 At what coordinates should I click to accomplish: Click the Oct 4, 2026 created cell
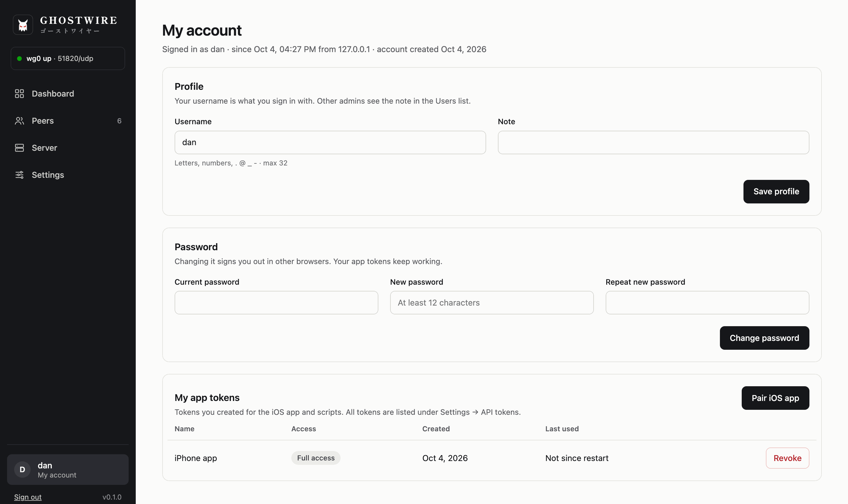pyautogui.click(x=445, y=458)
